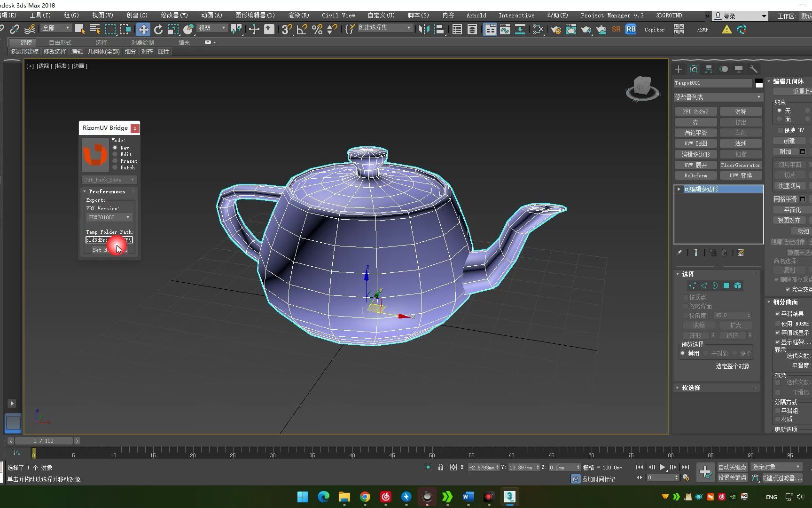This screenshot has height=508, width=812.
Task: Click the FloorGenerator modifier button
Action: [741, 165]
